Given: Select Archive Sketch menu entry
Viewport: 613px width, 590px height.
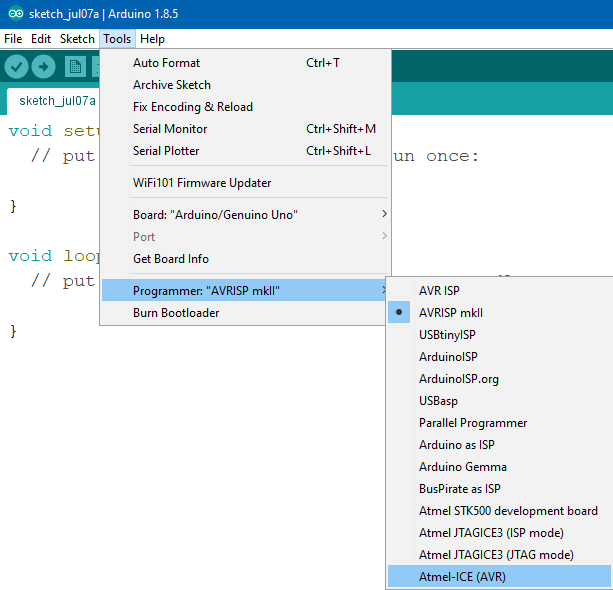Looking at the screenshot, I should (246, 85).
